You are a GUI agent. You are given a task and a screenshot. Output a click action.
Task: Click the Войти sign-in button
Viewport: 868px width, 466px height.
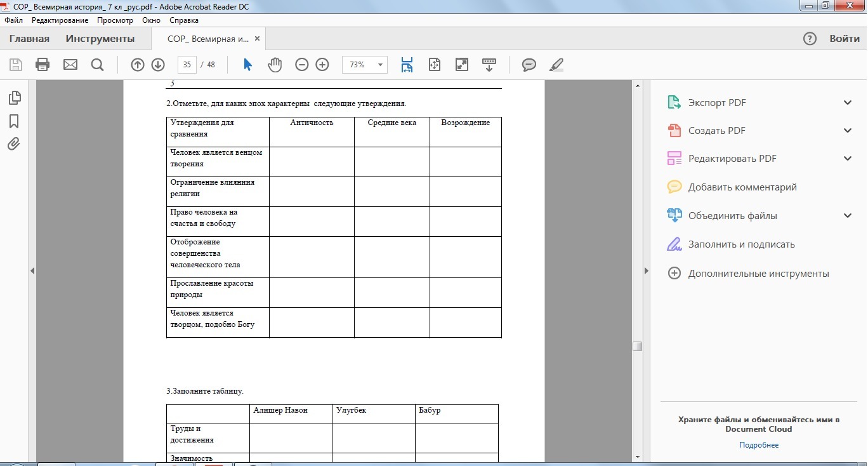(845, 39)
